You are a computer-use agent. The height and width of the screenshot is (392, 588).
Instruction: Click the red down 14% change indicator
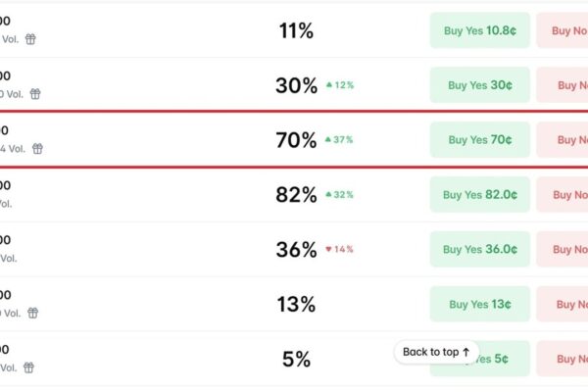point(339,249)
